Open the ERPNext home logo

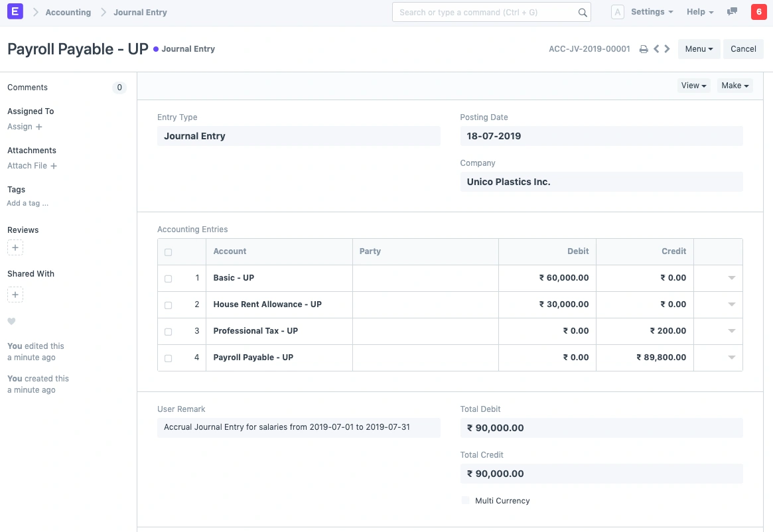pyautogui.click(x=15, y=11)
